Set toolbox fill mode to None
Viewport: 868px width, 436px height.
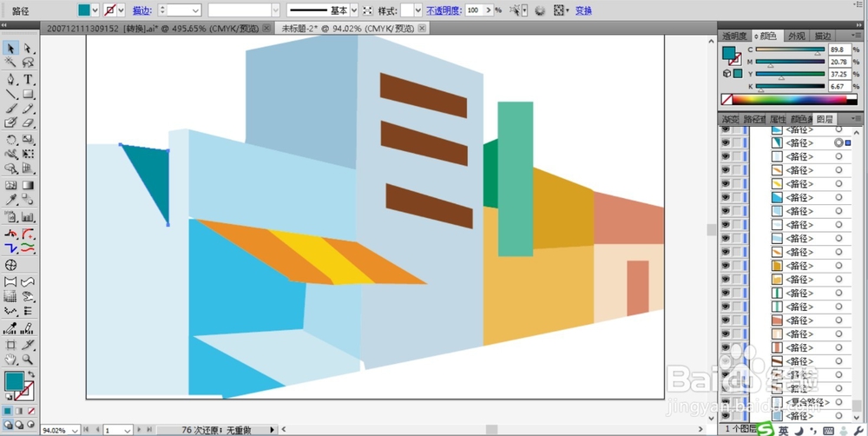tap(31, 411)
